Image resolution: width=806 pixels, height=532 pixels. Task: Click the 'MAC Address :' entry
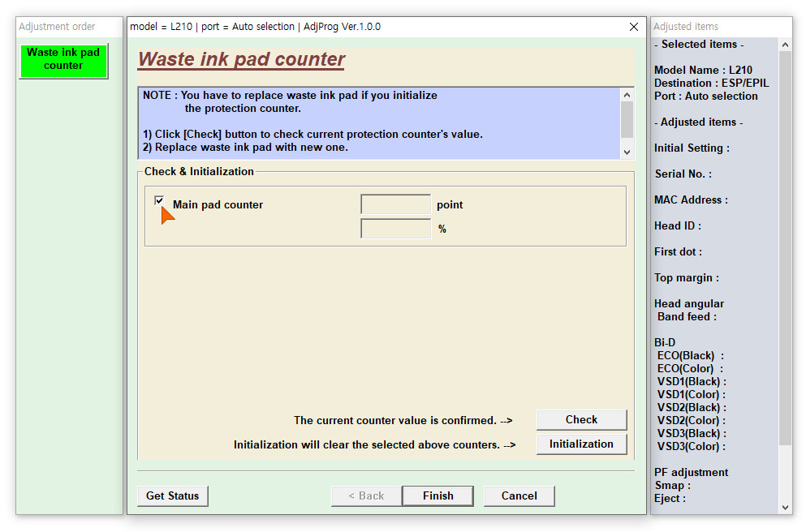pos(691,199)
